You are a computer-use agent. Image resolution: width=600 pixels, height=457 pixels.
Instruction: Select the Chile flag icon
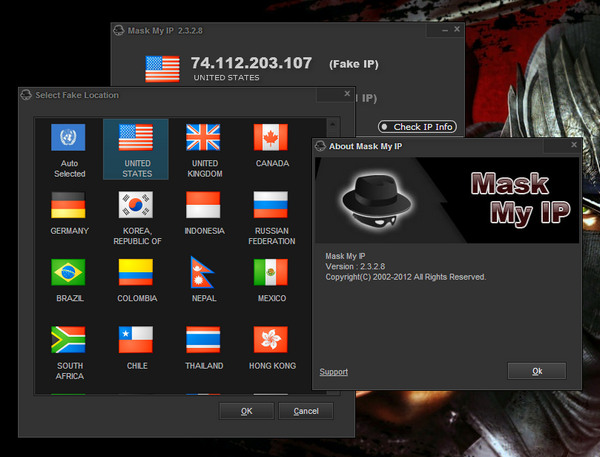point(135,339)
